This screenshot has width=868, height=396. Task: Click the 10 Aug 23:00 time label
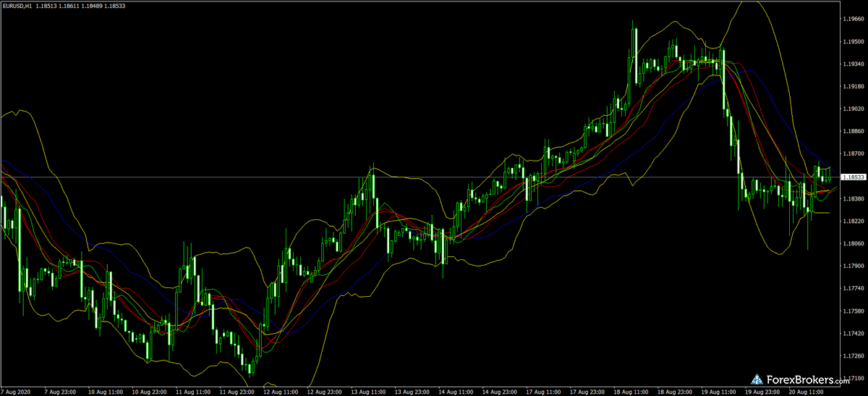tap(147, 390)
